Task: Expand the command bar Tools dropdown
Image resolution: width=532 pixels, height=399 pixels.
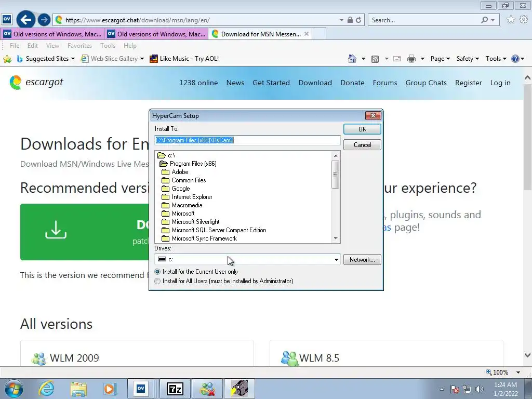Action: pyautogui.click(x=496, y=59)
